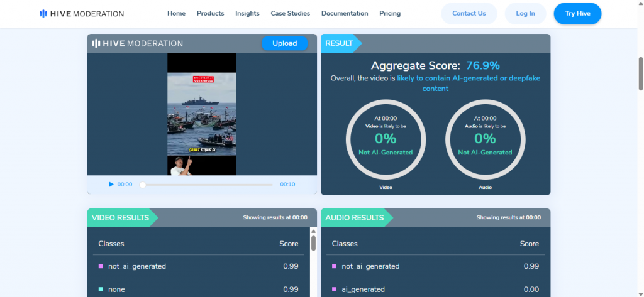Select the purple not_ai_generated video class swatch
This screenshot has height=297, width=644.
pyautogui.click(x=101, y=266)
